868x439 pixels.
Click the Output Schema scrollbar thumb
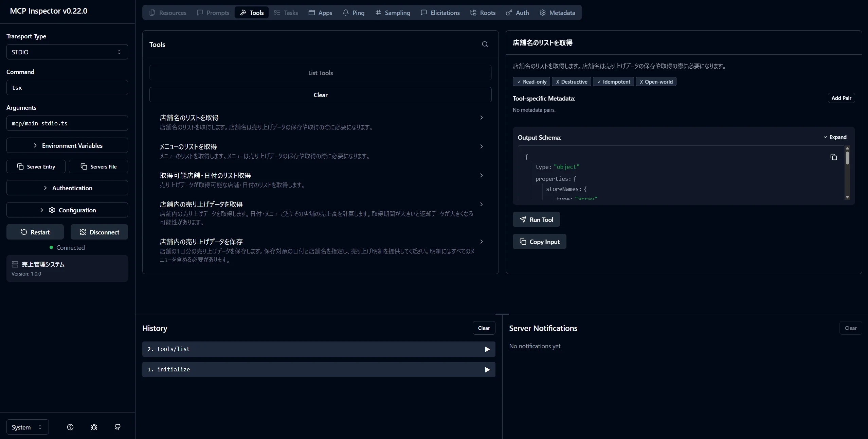point(847,158)
